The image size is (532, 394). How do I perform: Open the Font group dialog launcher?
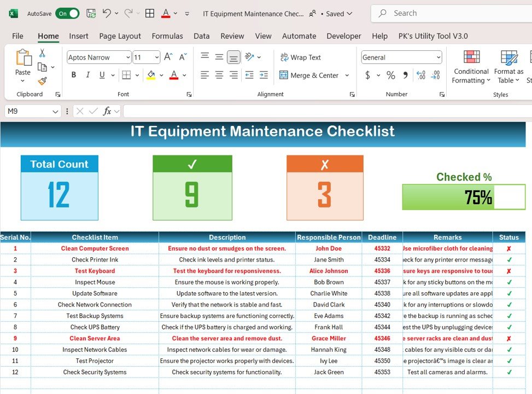(x=189, y=95)
